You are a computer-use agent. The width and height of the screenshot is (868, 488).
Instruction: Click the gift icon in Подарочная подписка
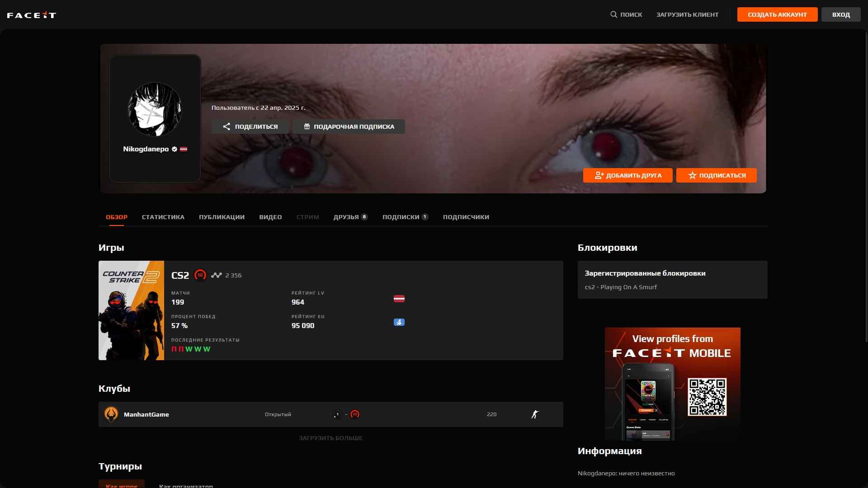[x=307, y=127]
